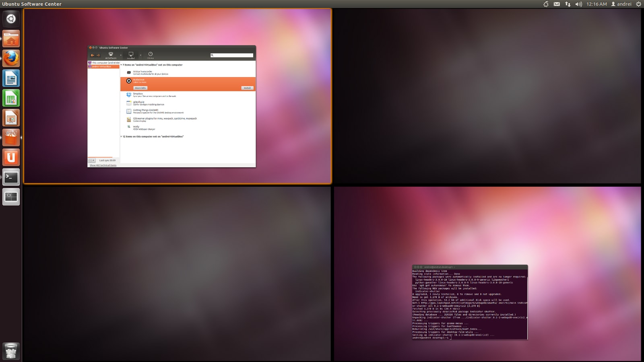
Task: Open the History view
Action: (150, 56)
